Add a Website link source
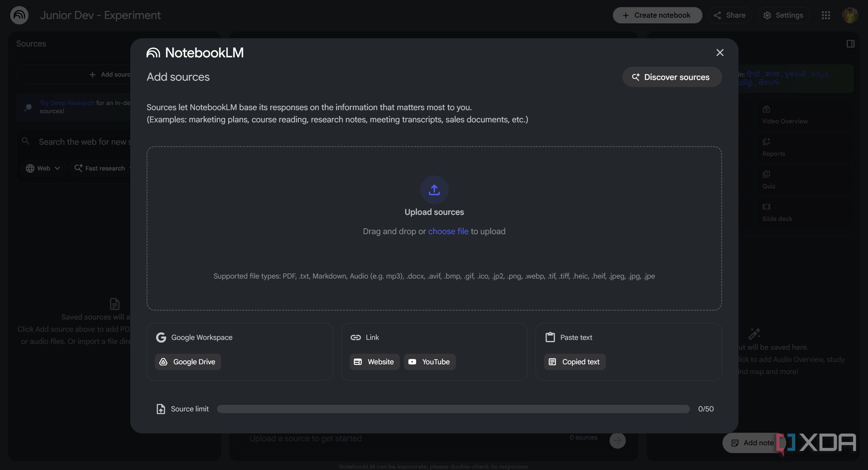This screenshot has height=470, width=868. [x=374, y=362]
